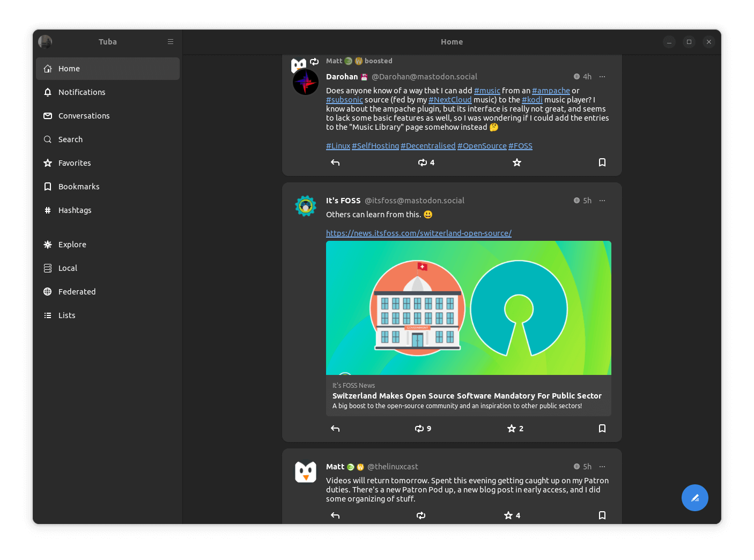This screenshot has width=754, height=560.
Task: Open the options menu on Darohan's post
Action: point(602,76)
